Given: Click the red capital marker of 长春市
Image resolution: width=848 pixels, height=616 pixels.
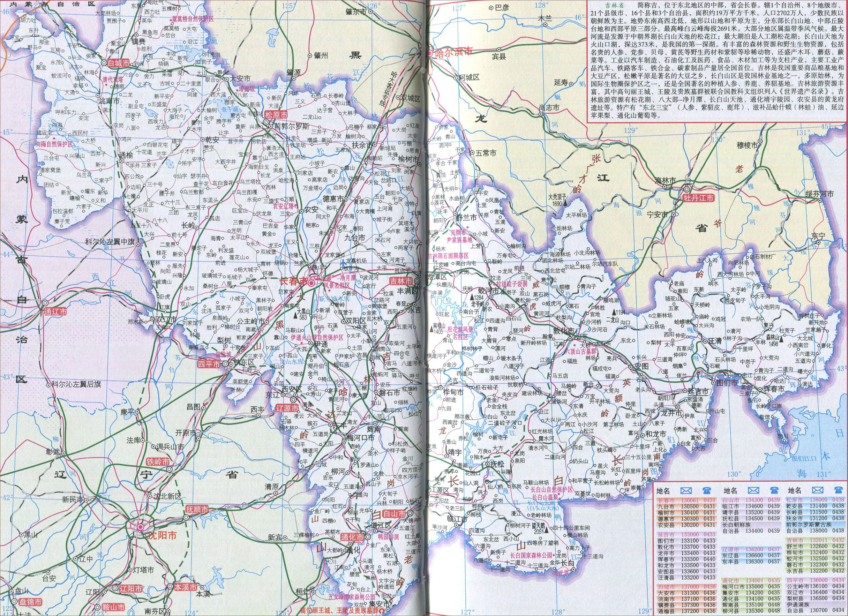Looking at the screenshot, I should point(311,284).
